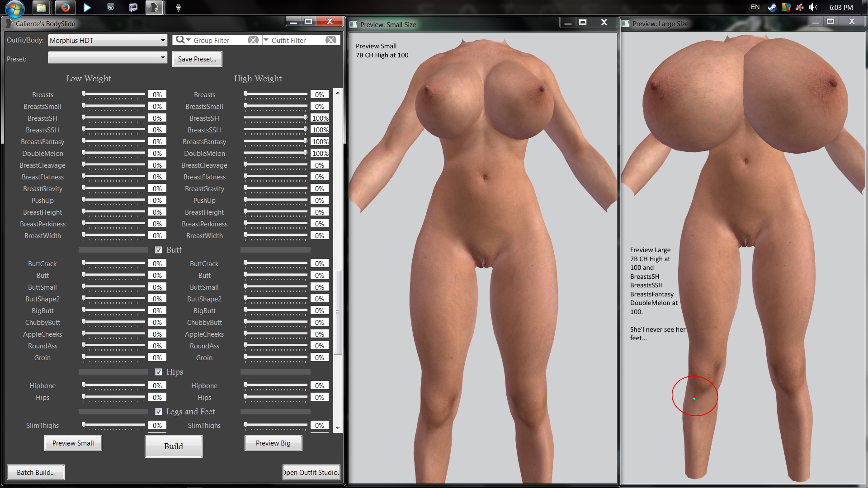Click the Group Filter search magnifier icon
This screenshot has height=488, width=868.
coord(180,40)
